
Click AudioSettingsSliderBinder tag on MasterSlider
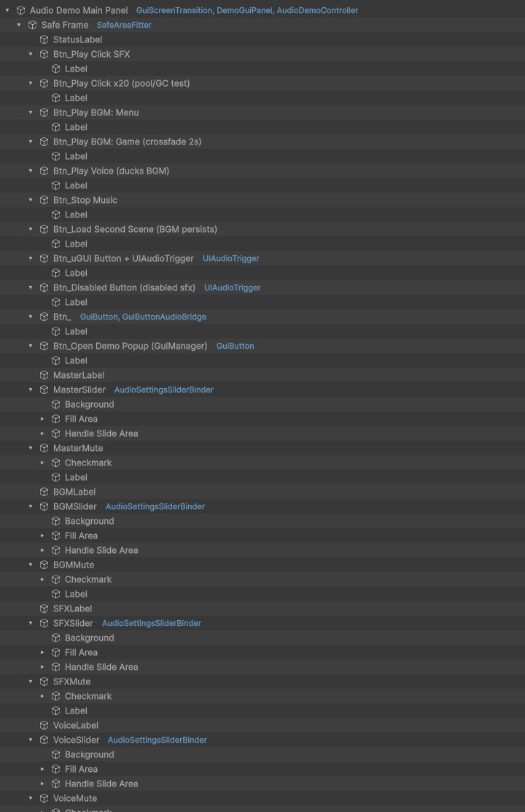(163, 390)
